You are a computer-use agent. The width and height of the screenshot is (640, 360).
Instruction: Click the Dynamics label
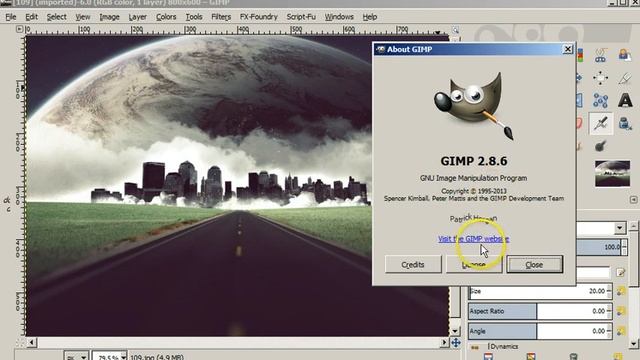tap(504, 347)
